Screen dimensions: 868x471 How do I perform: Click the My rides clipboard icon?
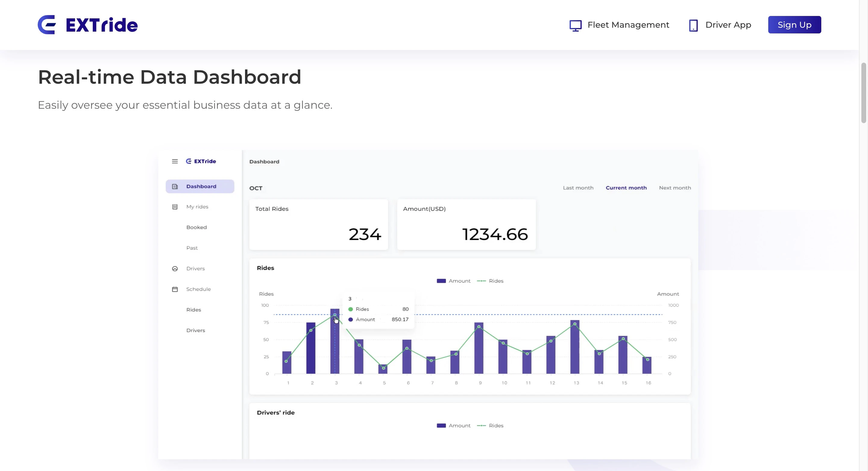(175, 207)
